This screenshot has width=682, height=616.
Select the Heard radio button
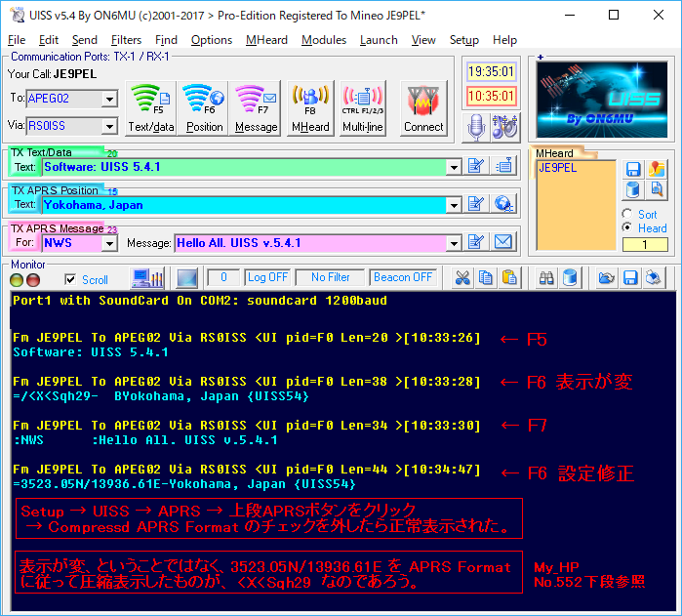[x=627, y=227]
